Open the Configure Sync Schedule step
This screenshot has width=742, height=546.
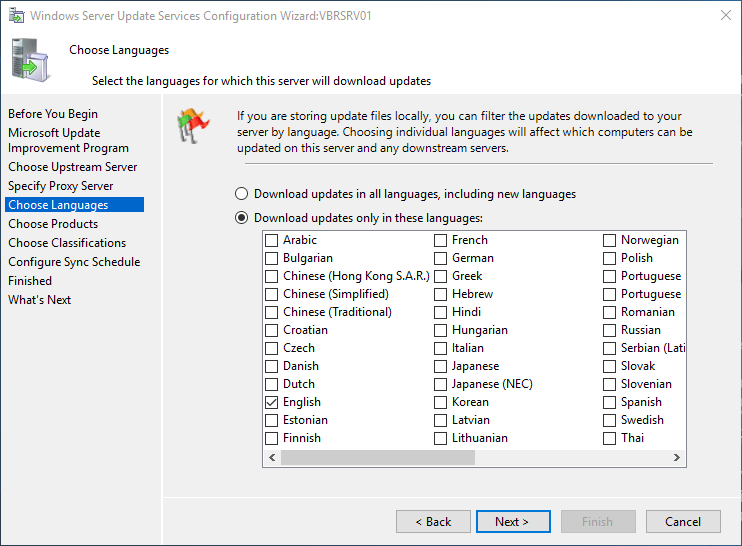coord(74,262)
